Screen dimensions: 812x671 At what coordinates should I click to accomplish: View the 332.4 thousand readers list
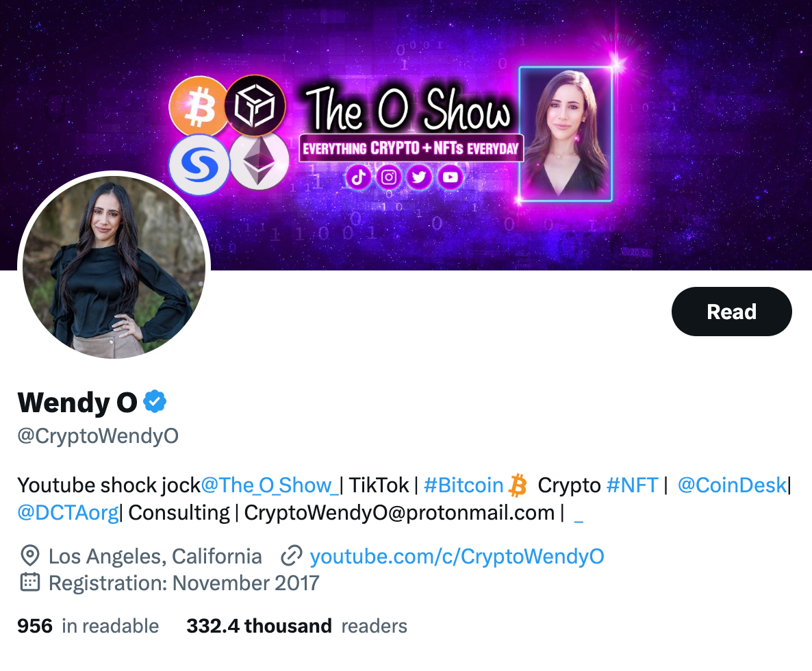296,626
